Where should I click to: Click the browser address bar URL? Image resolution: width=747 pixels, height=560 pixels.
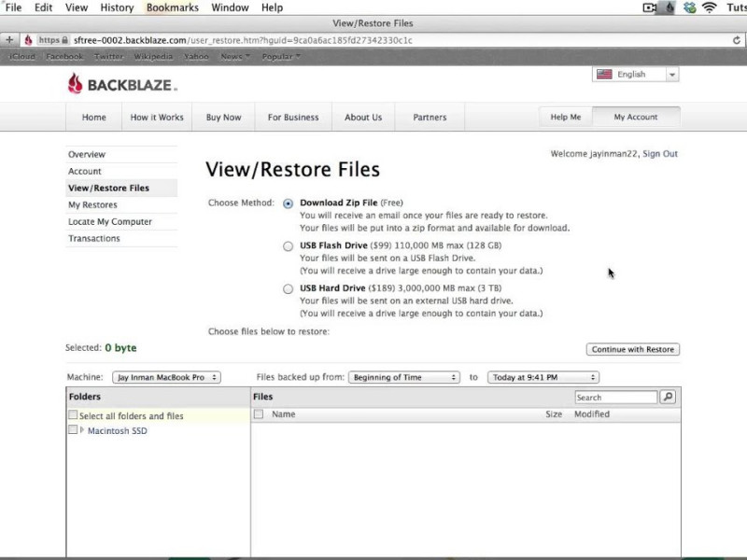pyautogui.click(x=243, y=40)
